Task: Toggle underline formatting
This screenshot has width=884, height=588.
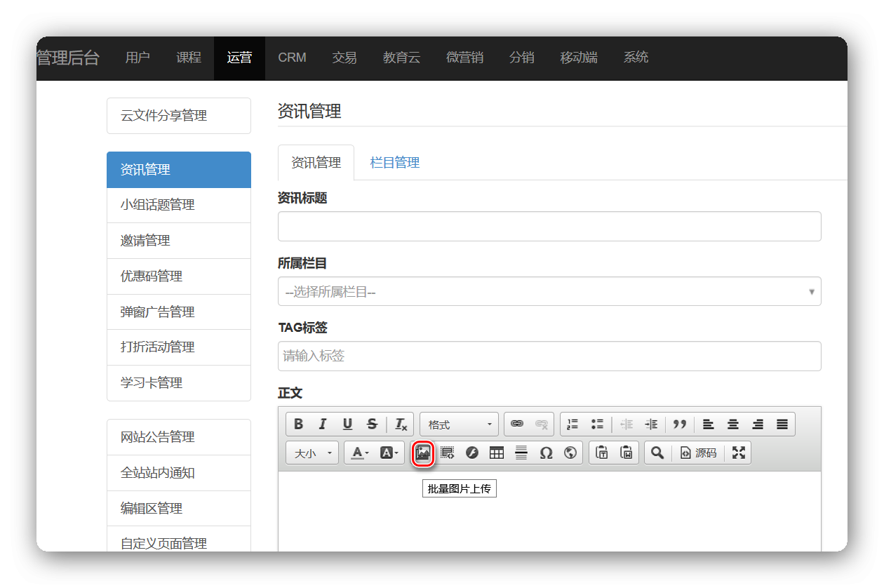Action: point(347,424)
